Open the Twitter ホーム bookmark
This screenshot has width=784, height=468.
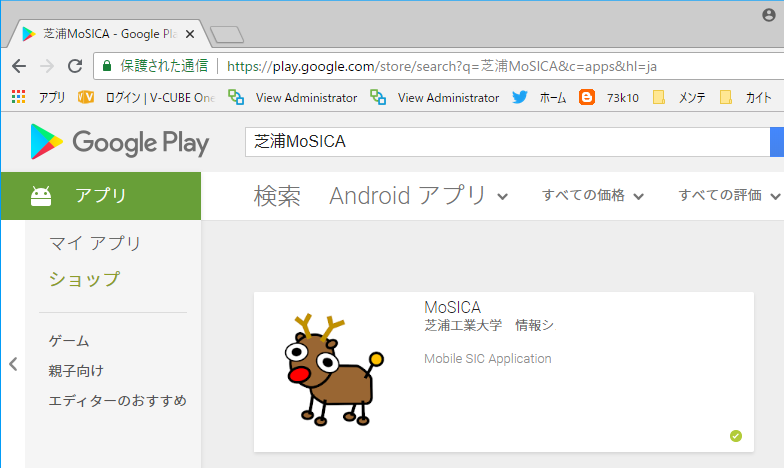(539, 98)
